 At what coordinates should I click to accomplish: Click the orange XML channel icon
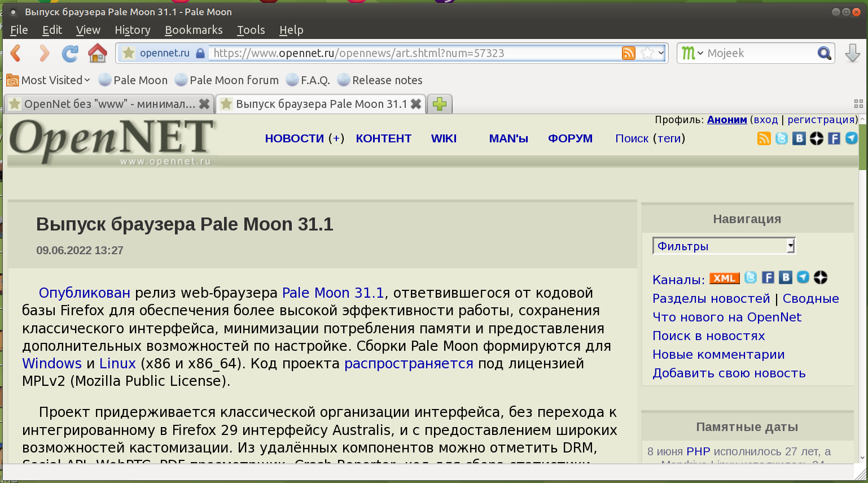(724, 278)
